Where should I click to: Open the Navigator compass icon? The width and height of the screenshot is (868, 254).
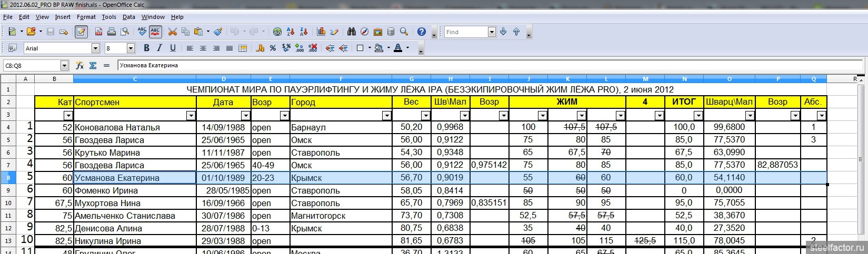tap(364, 32)
